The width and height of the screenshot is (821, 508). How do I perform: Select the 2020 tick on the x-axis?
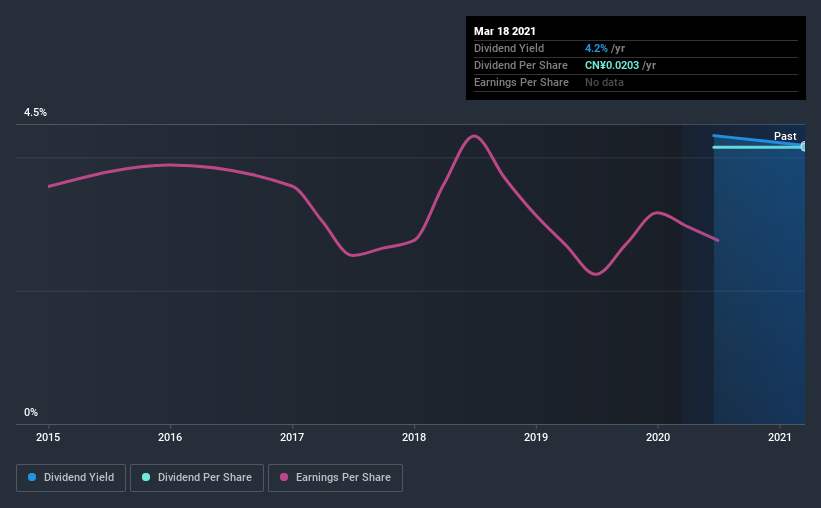(658, 437)
